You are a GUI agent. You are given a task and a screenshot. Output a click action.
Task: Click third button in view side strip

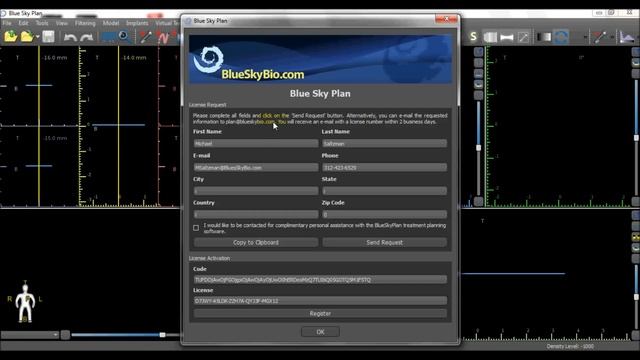click(478, 73)
